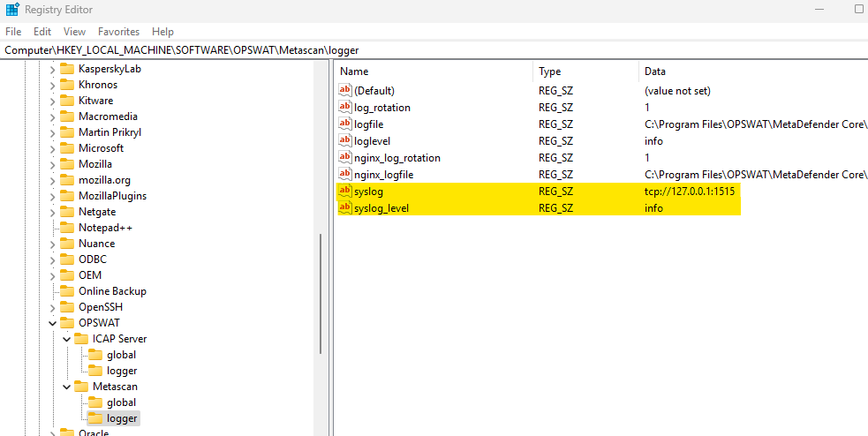The width and height of the screenshot is (868, 436).
Task: Select the Oracle folder icon
Action: point(67,432)
